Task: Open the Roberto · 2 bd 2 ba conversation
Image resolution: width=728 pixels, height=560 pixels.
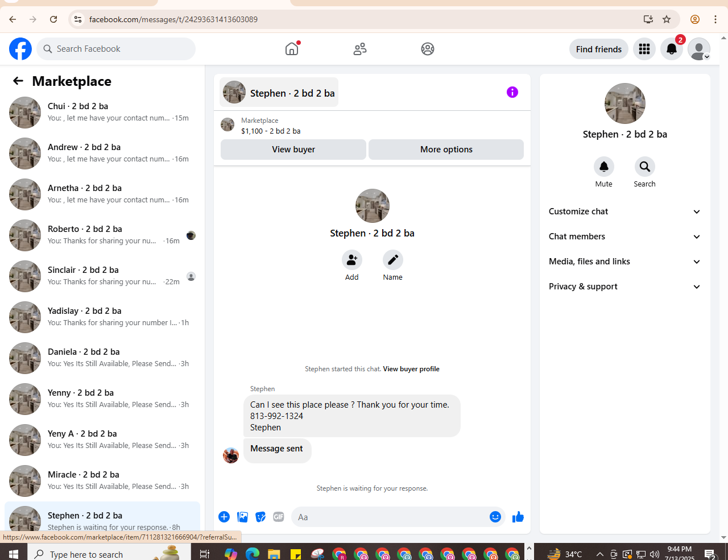Action: click(x=102, y=235)
